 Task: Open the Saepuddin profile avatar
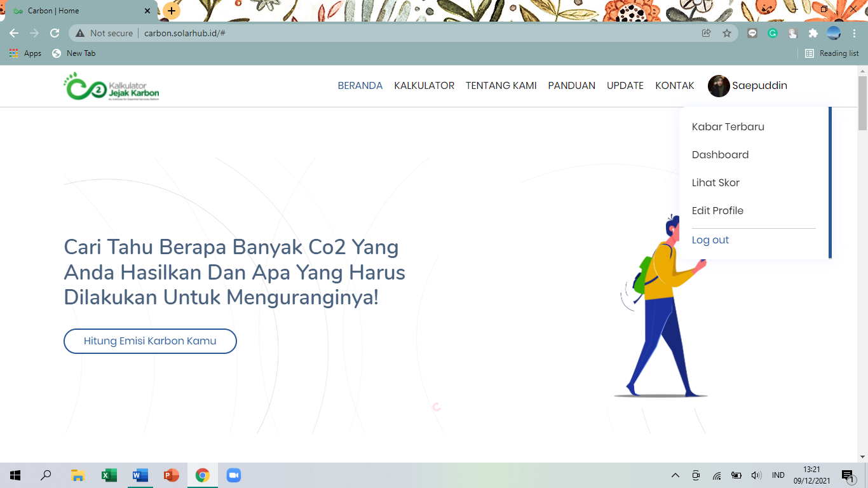[x=719, y=86]
